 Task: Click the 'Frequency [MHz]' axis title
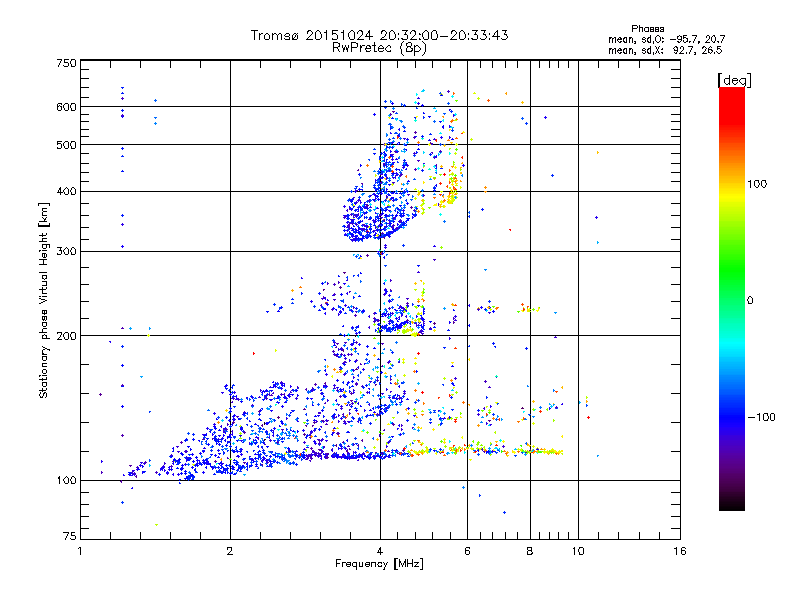point(379,564)
